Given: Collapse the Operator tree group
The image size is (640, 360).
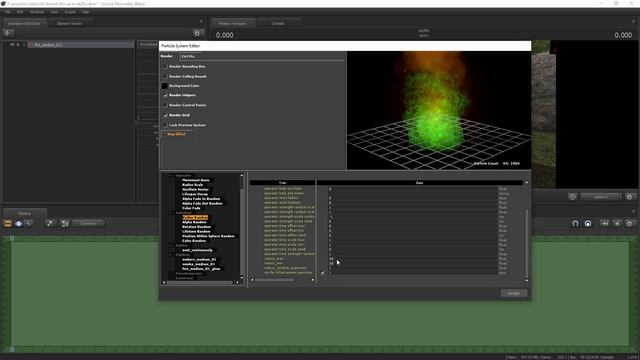Looking at the screenshot, I should 170,176.
